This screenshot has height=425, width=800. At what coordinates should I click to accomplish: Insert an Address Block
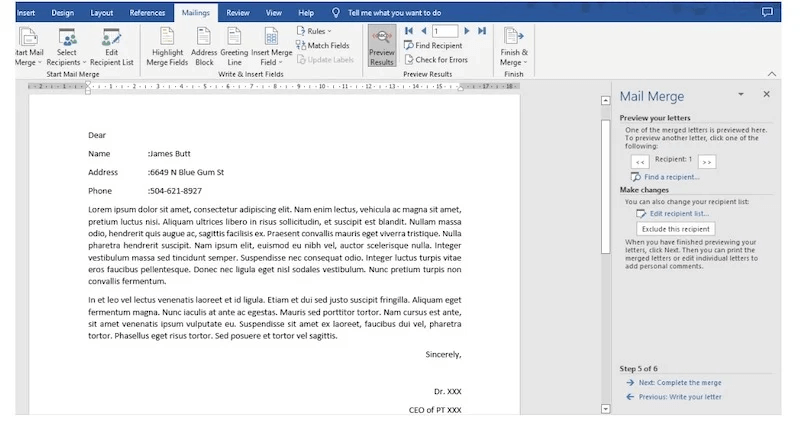(204, 47)
